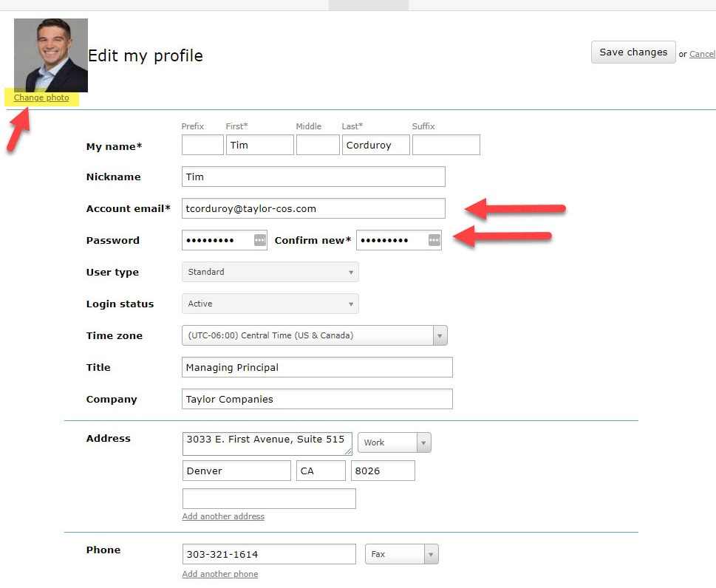Click the Nickname label
716x588 pixels.
[114, 177]
